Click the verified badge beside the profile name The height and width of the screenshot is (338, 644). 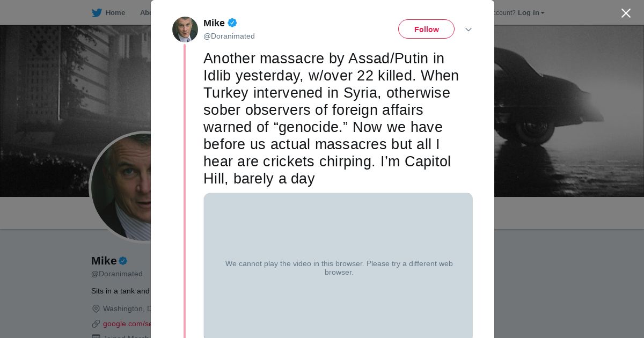[x=123, y=261]
